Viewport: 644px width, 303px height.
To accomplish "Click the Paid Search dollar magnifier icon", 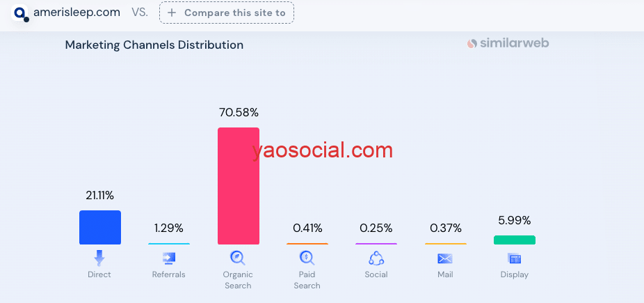I will pyautogui.click(x=307, y=258).
